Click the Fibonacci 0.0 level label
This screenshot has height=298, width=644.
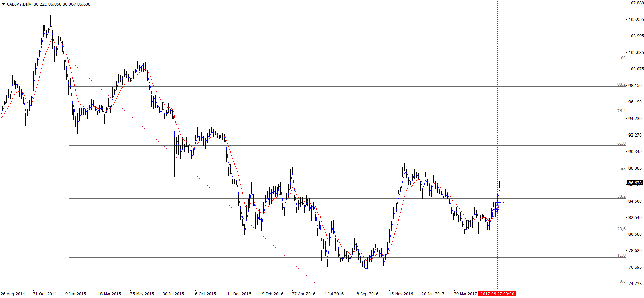click(x=622, y=281)
